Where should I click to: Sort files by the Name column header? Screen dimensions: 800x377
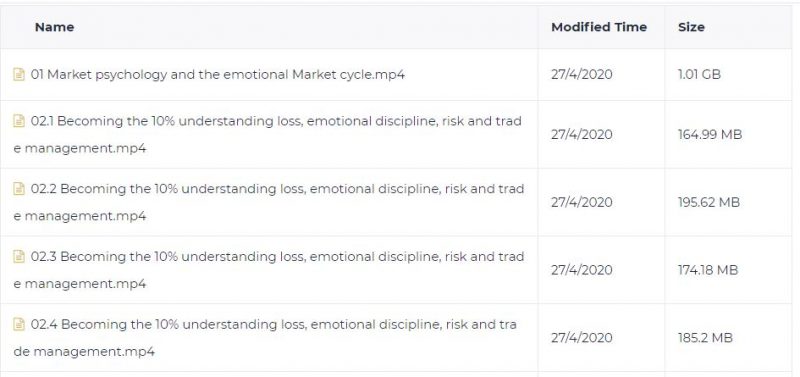click(54, 27)
